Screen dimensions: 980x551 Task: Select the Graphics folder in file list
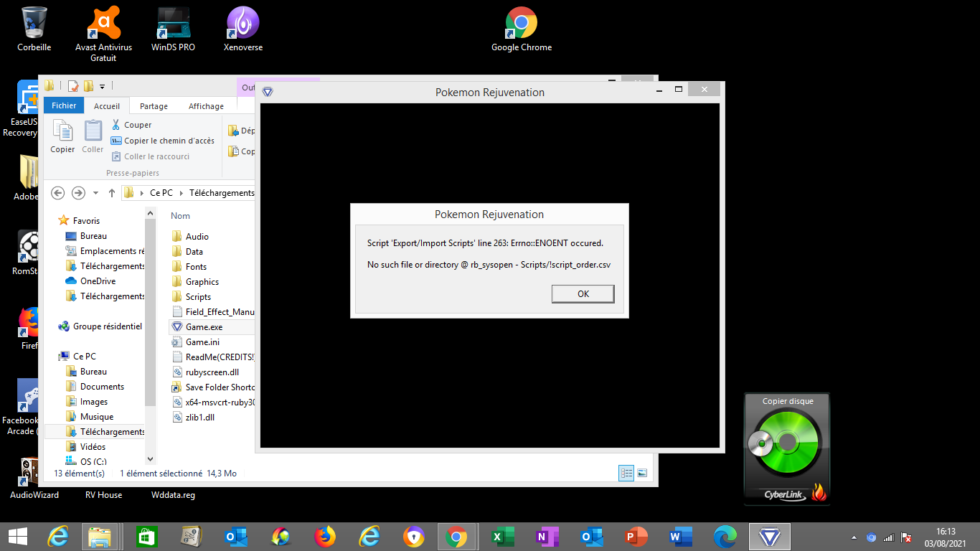195,282
